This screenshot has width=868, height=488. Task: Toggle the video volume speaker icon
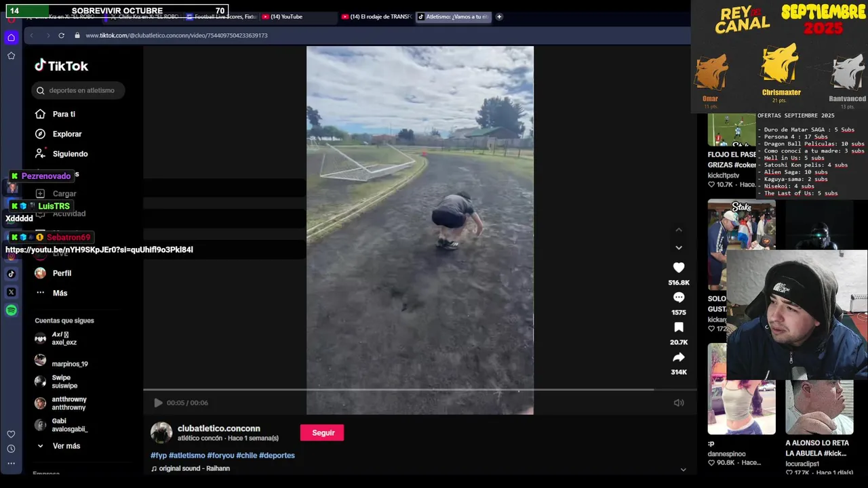679,403
